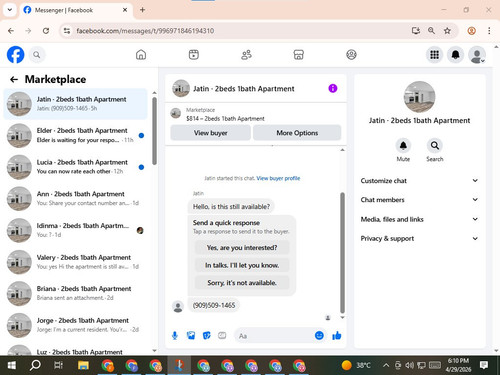The height and width of the screenshot is (375, 500).
Task: Send quick reply In talks. I'll let you know.
Action: [x=242, y=265]
